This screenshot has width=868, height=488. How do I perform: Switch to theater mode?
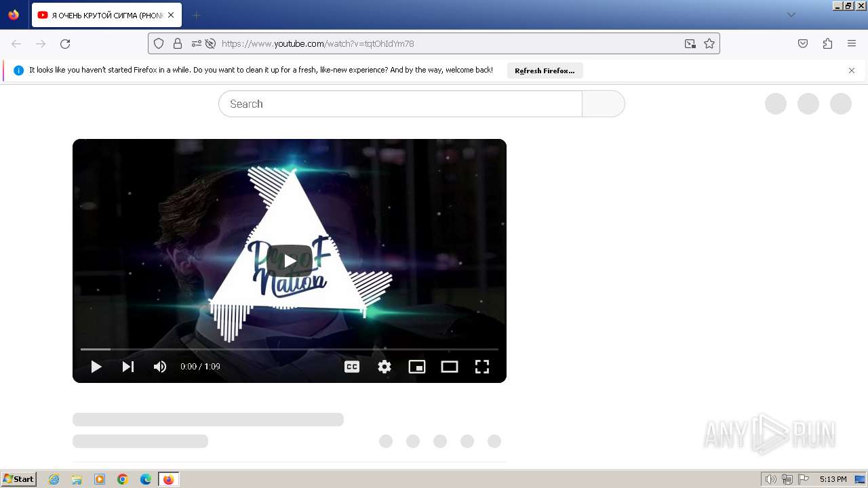coord(450,367)
